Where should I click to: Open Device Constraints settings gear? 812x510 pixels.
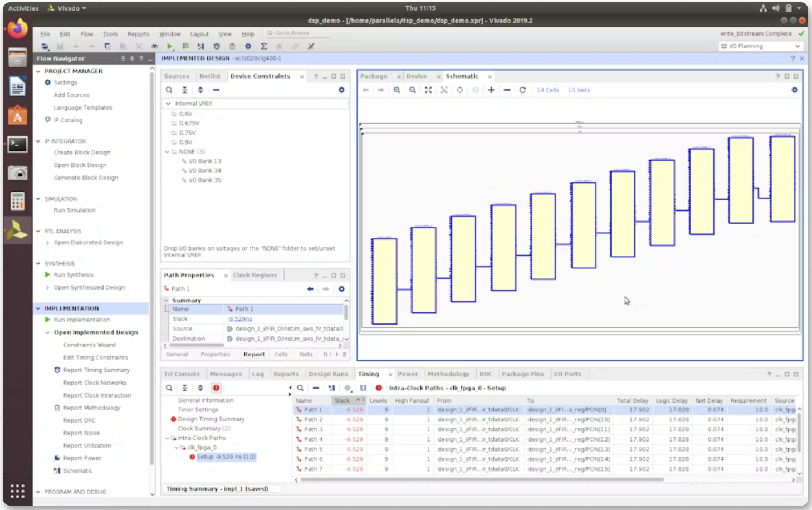[x=341, y=90]
